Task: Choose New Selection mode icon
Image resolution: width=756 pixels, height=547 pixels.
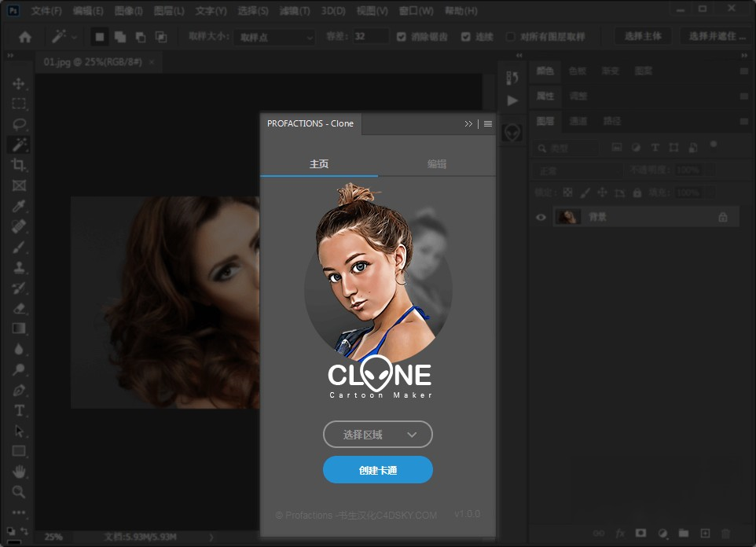Action: pos(99,37)
